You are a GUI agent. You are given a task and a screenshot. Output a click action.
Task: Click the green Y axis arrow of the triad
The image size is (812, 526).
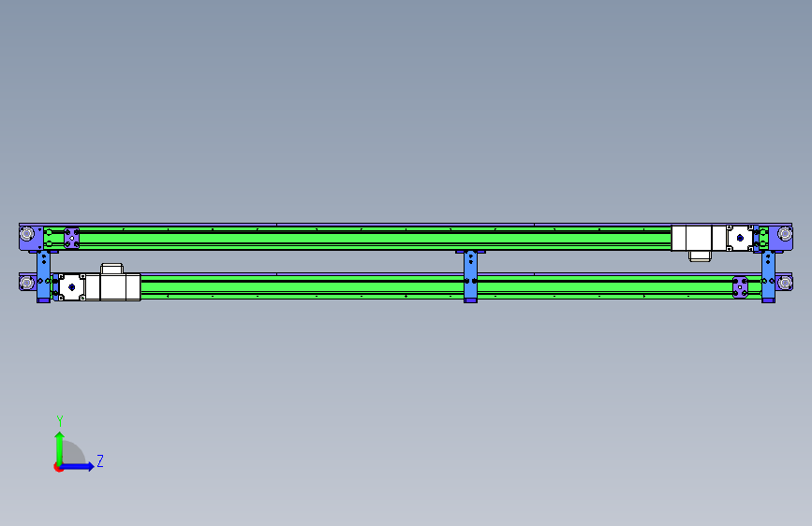click(60, 448)
